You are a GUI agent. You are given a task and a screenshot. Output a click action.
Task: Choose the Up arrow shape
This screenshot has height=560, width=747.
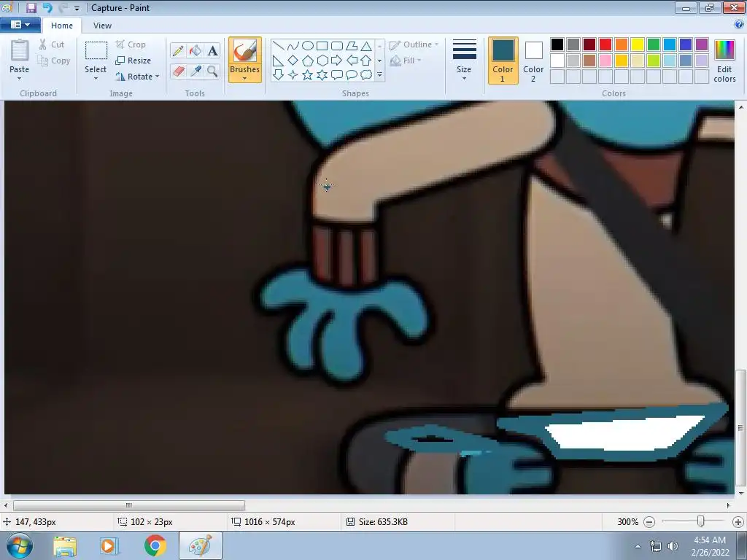pos(366,61)
